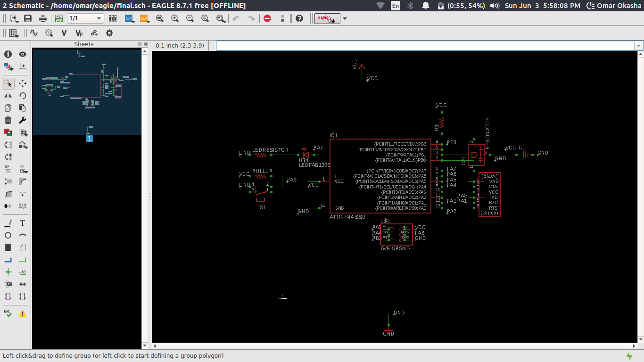This screenshot has width=644, height=362.
Task: Click the ATTINY44-SSU part label
Action: pos(347,217)
